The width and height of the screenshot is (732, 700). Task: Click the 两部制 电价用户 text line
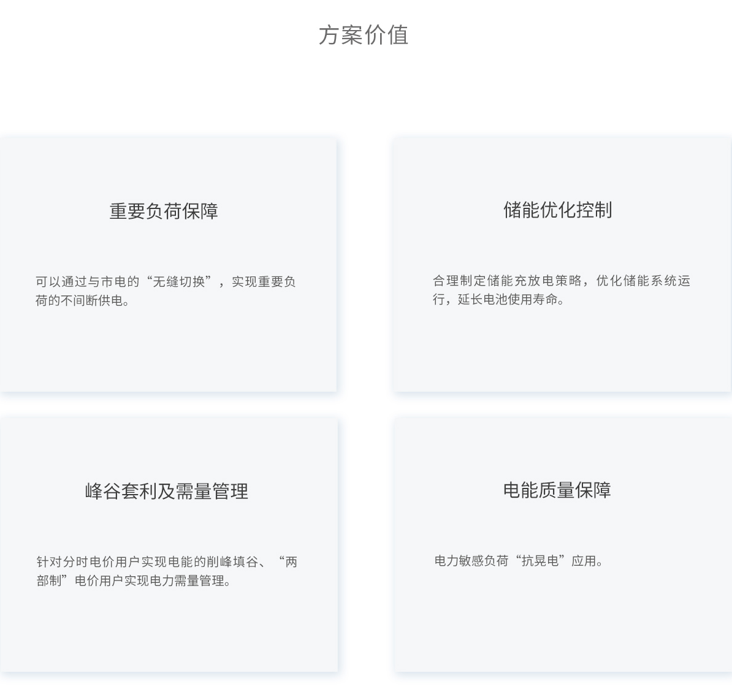[134, 580]
